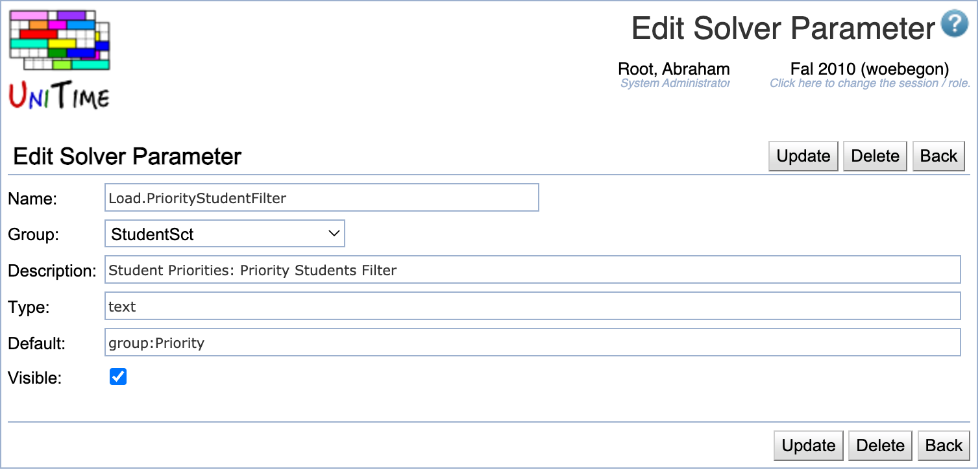Click the top Update button

[x=803, y=156]
